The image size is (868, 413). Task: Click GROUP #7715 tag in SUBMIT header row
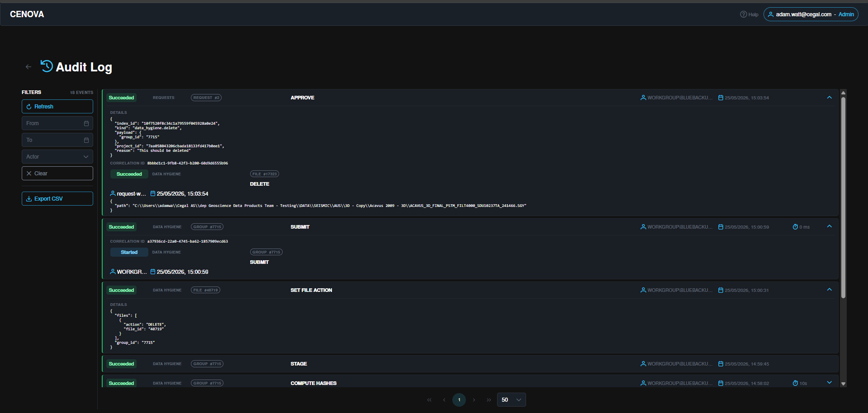click(x=207, y=227)
